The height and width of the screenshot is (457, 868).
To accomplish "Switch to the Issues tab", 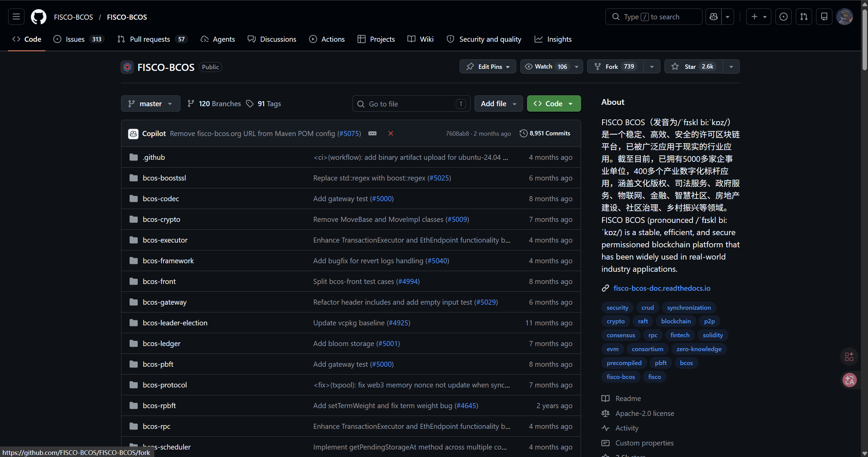I will click(x=79, y=39).
